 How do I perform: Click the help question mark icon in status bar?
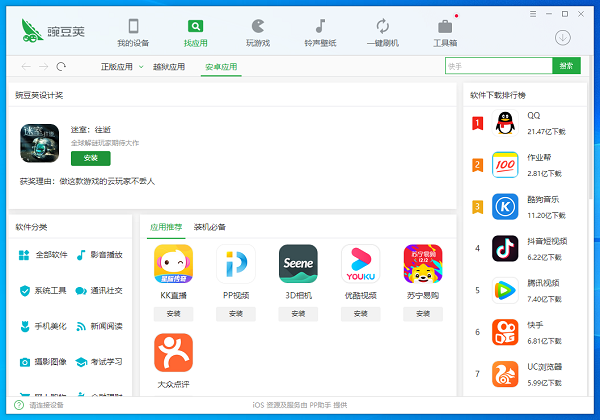[19, 405]
